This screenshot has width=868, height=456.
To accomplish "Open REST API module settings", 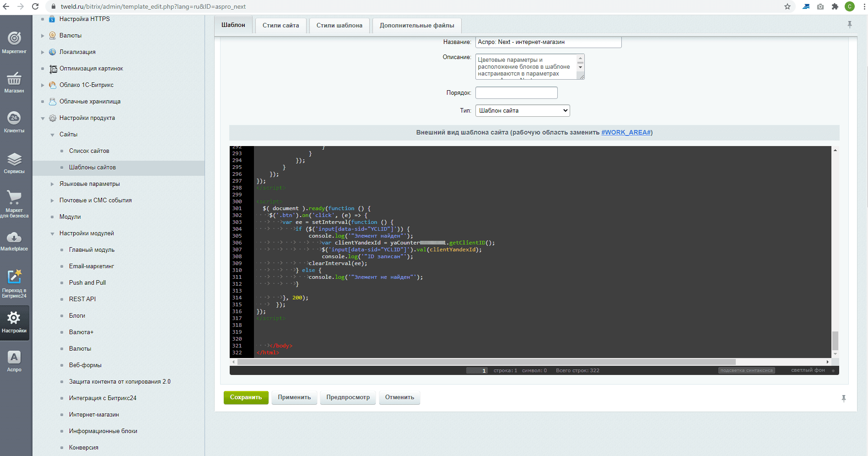I will pos(82,299).
